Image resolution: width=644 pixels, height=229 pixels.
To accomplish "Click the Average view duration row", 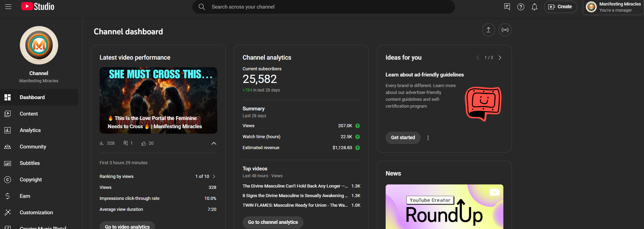I will (x=158, y=209).
